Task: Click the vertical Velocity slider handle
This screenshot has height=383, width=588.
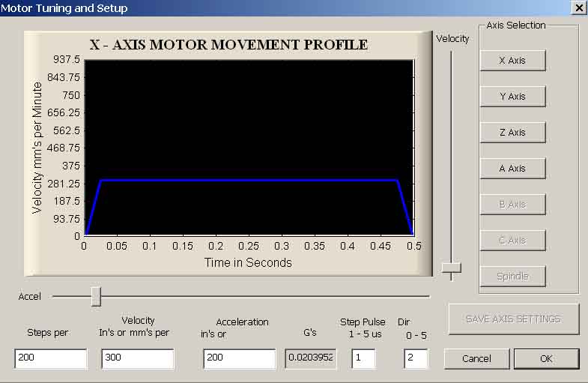Action: point(451,268)
